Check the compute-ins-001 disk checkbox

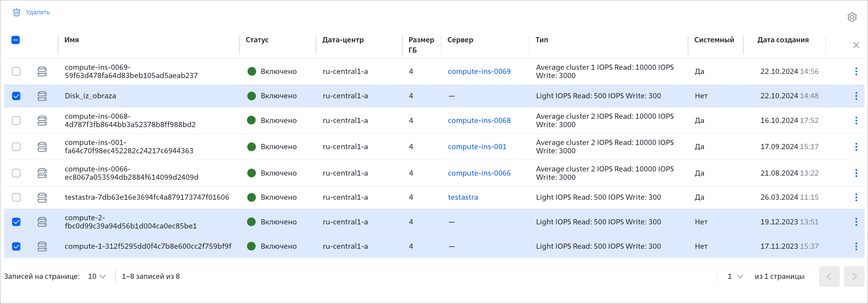pos(16,147)
